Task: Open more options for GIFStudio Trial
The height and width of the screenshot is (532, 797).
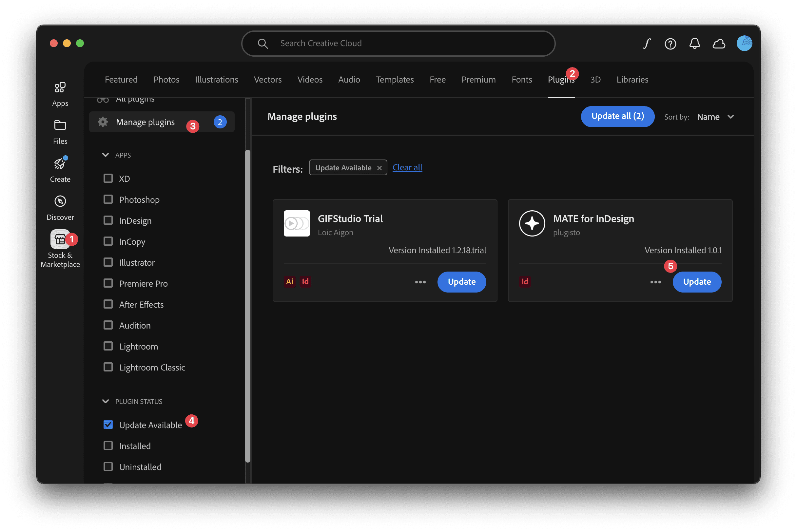Action: click(420, 282)
